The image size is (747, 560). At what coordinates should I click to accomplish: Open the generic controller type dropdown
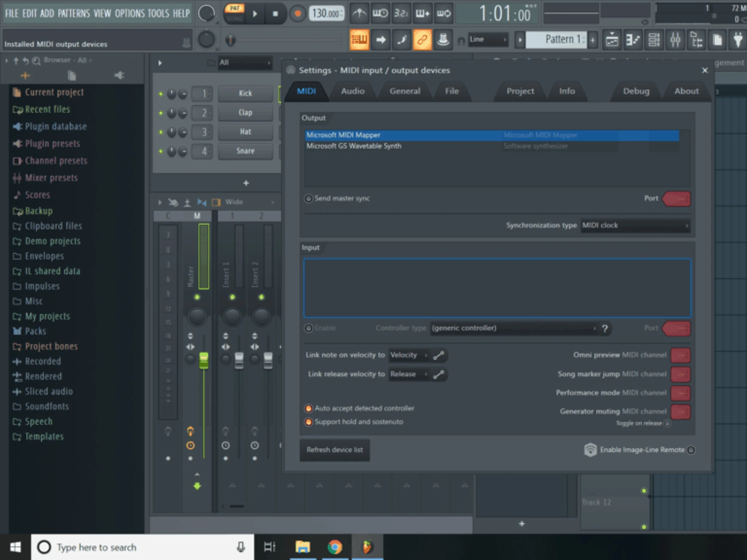coord(514,328)
